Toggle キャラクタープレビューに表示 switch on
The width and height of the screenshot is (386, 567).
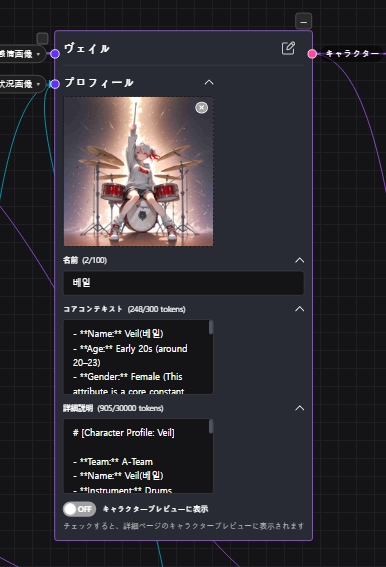click(80, 509)
